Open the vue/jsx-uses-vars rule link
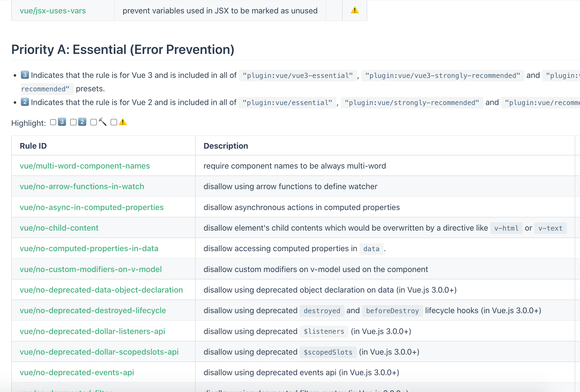 tap(53, 11)
